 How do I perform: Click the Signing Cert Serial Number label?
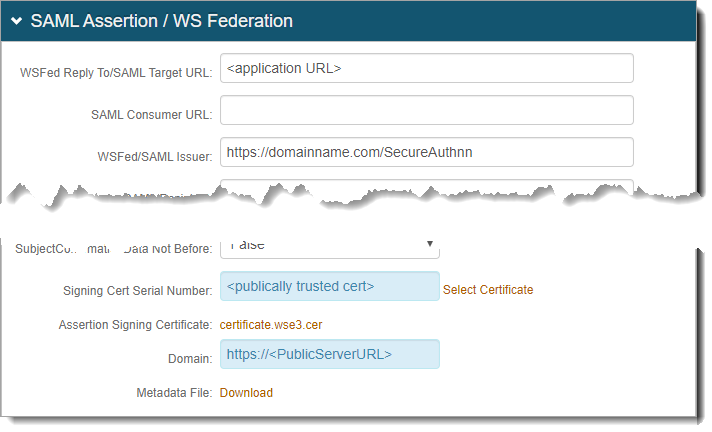tap(137, 291)
